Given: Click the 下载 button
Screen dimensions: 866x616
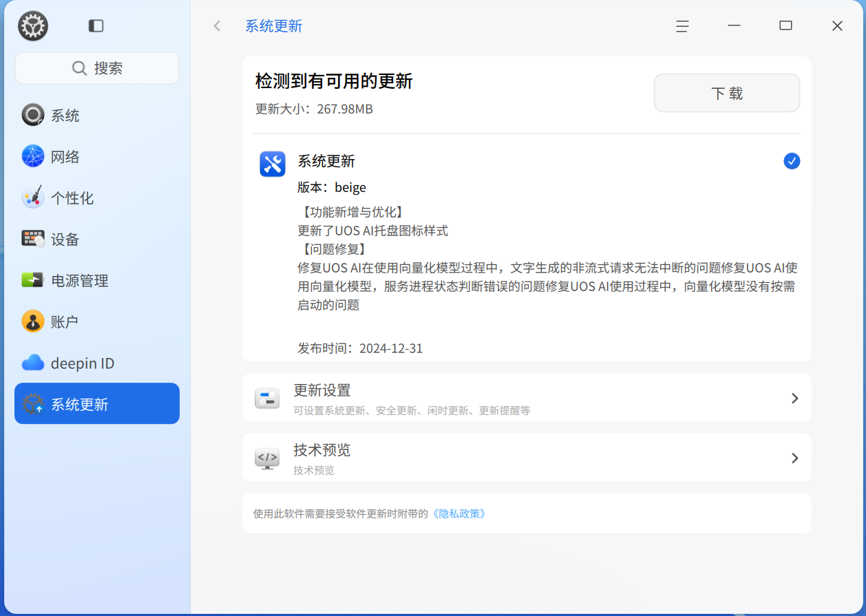Looking at the screenshot, I should pyautogui.click(x=727, y=93).
